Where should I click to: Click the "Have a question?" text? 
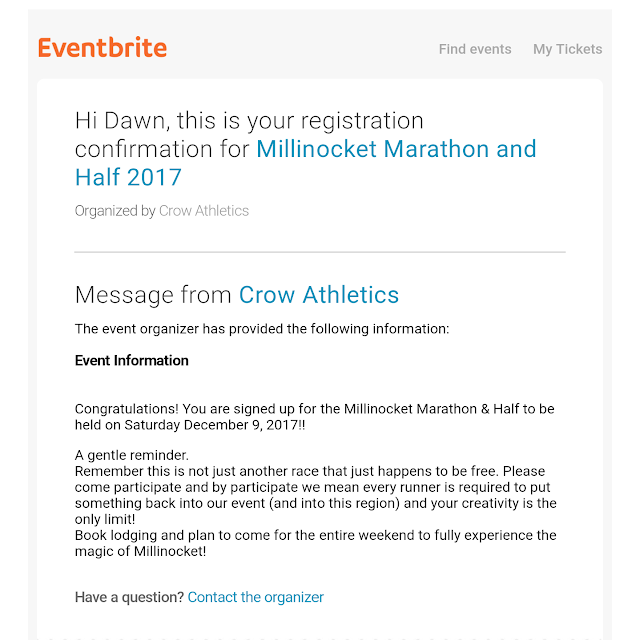(129, 597)
